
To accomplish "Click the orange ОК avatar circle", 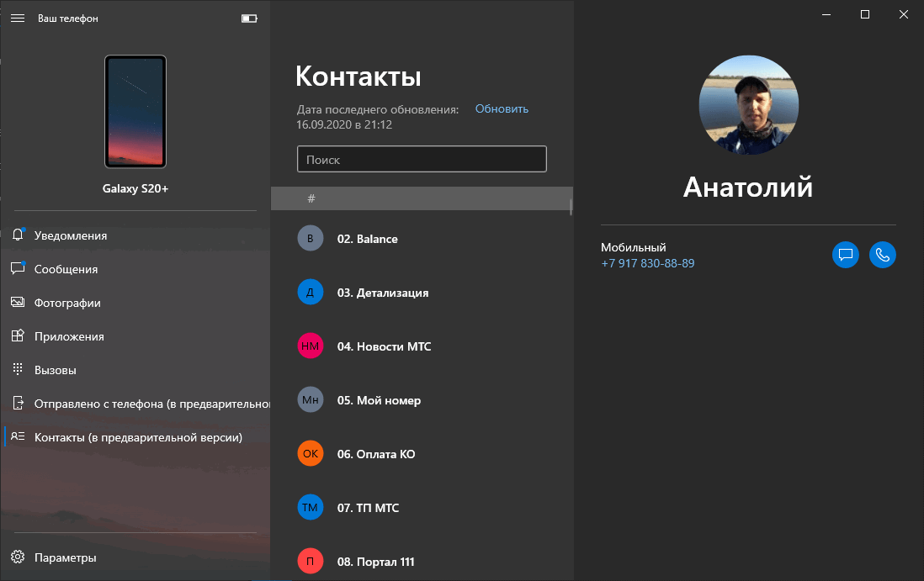I will 311,454.
